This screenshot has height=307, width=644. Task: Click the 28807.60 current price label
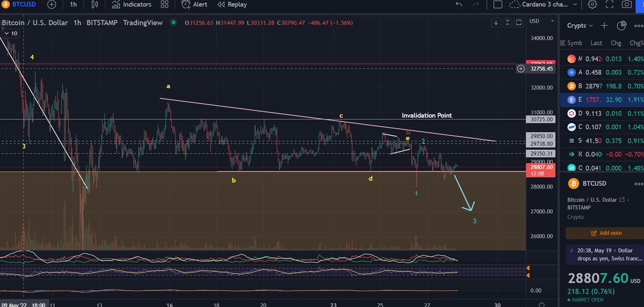pyautogui.click(x=541, y=167)
